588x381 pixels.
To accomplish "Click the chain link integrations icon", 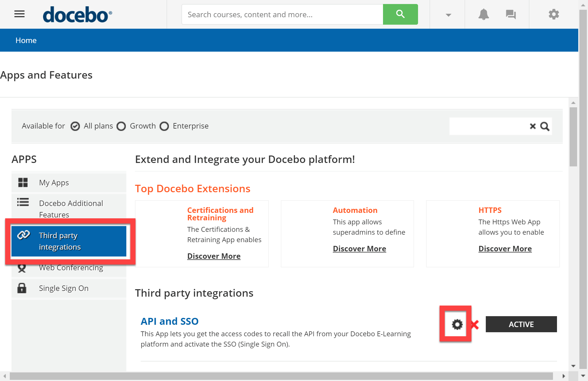I will (24, 235).
